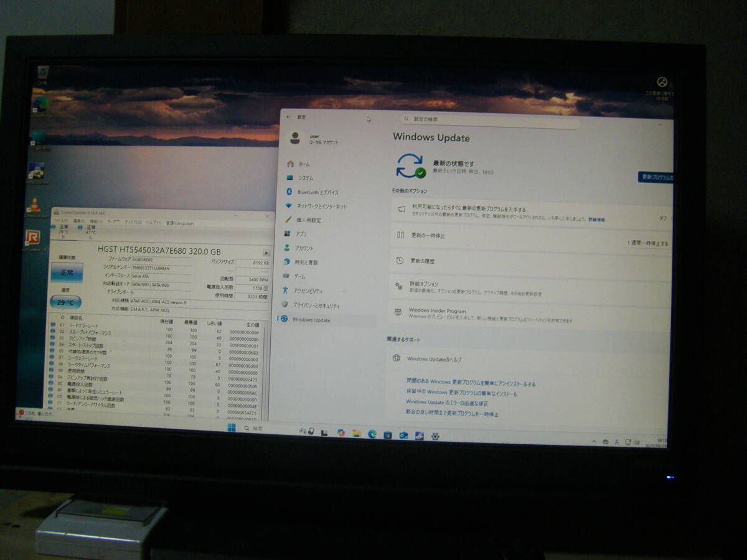Click the 更新プログラムのチェック button

tap(655, 177)
